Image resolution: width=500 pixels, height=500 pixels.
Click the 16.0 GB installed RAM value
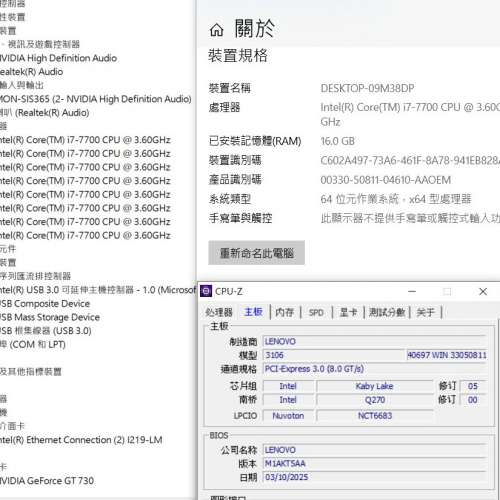pyautogui.click(x=337, y=141)
